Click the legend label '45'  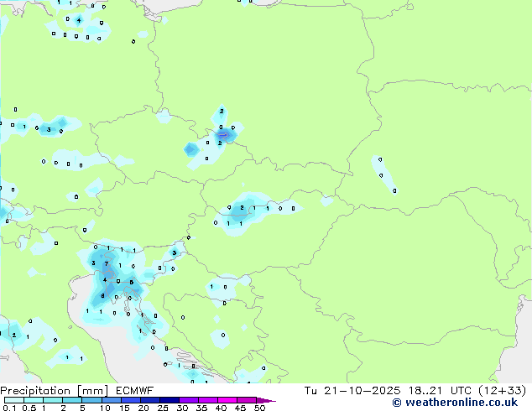click(240, 408)
